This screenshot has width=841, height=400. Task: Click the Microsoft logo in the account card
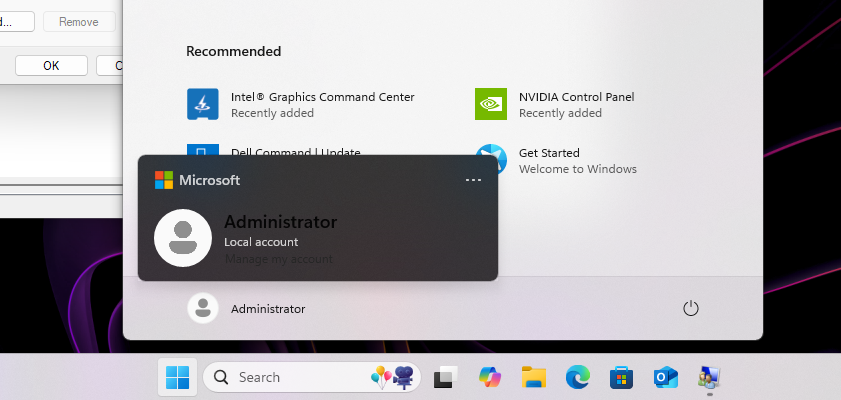(x=164, y=180)
